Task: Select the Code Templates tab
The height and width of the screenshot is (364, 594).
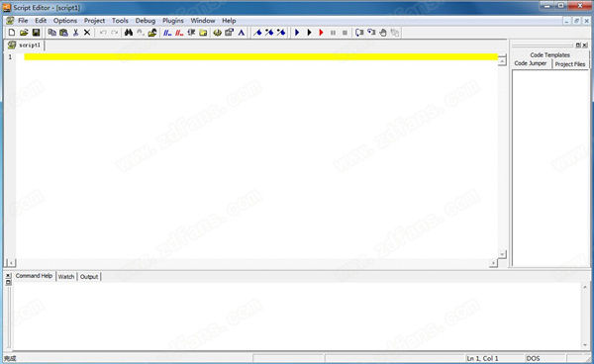Action: pyautogui.click(x=549, y=54)
